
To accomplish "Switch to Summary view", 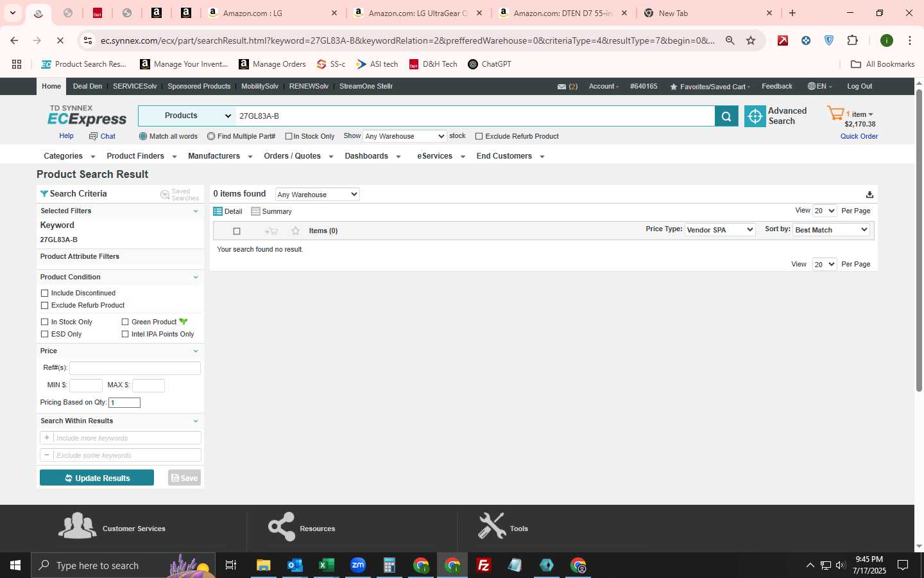I will 271,211.
